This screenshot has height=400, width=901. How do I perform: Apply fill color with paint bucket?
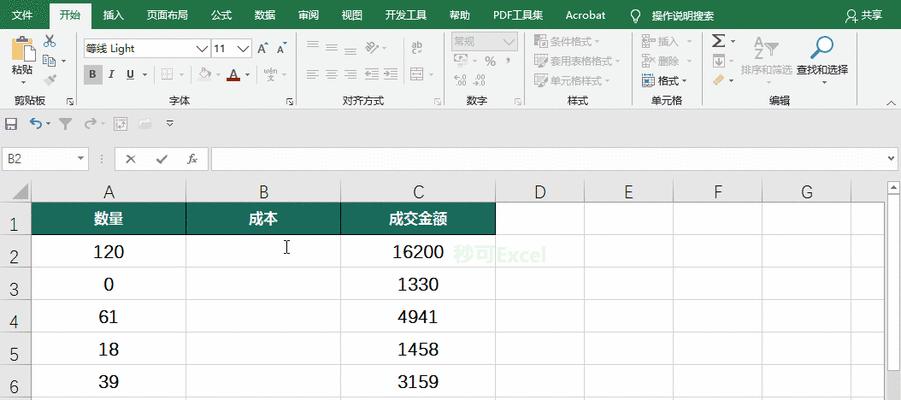[x=205, y=74]
